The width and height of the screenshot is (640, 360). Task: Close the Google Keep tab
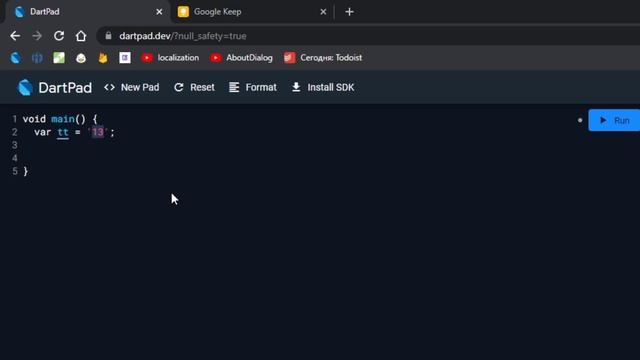[x=323, y=12]
